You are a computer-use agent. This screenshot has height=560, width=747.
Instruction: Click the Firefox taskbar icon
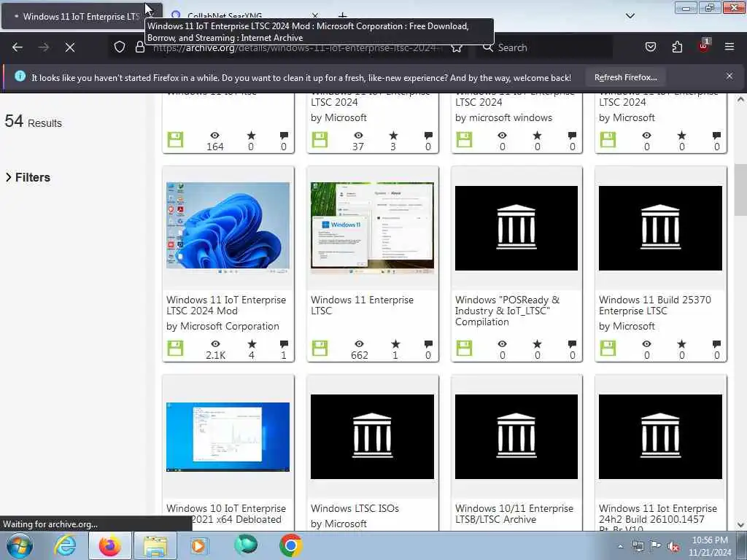pos(109,545)
